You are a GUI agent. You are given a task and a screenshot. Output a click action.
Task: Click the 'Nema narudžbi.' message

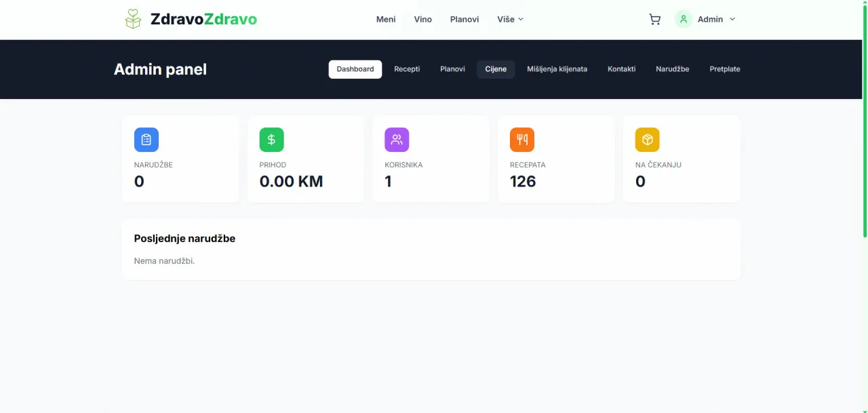tap(164, 260)
